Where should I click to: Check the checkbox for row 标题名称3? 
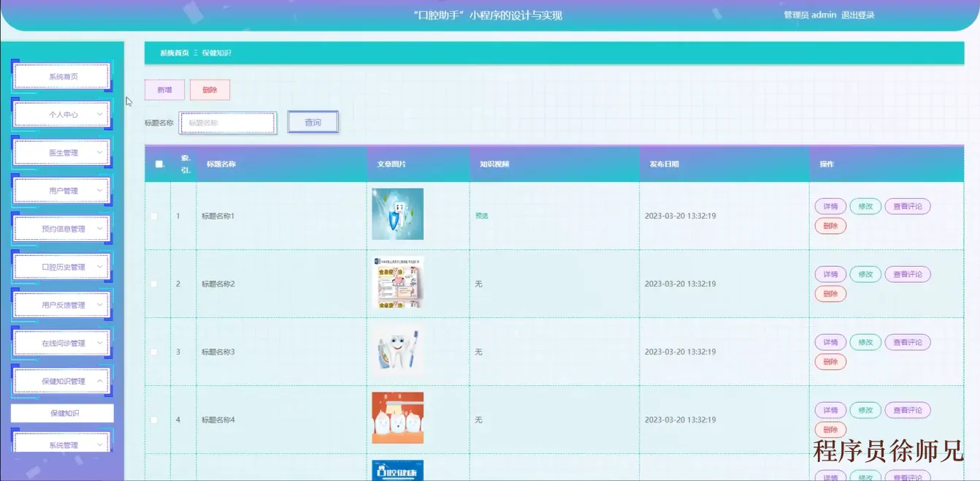[153, 352]
